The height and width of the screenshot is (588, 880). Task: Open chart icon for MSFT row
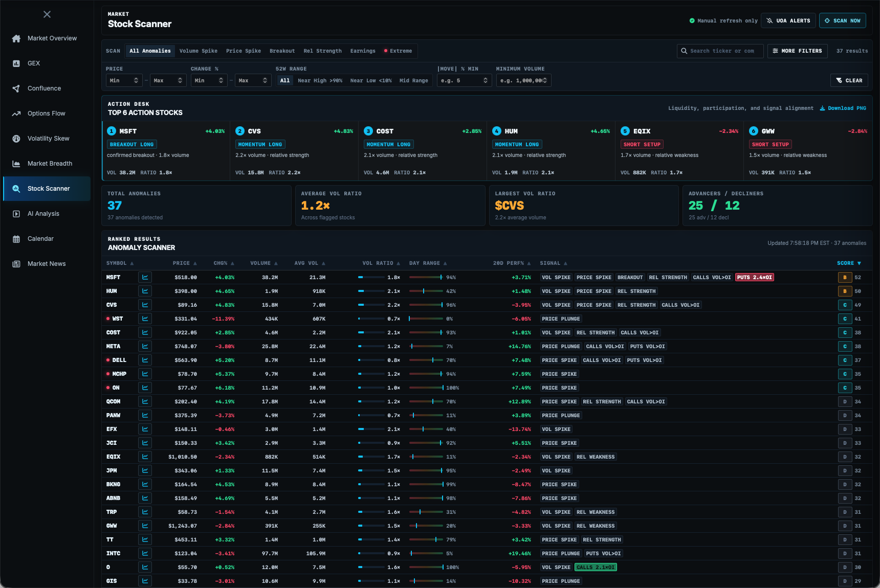tap(145, 277)
